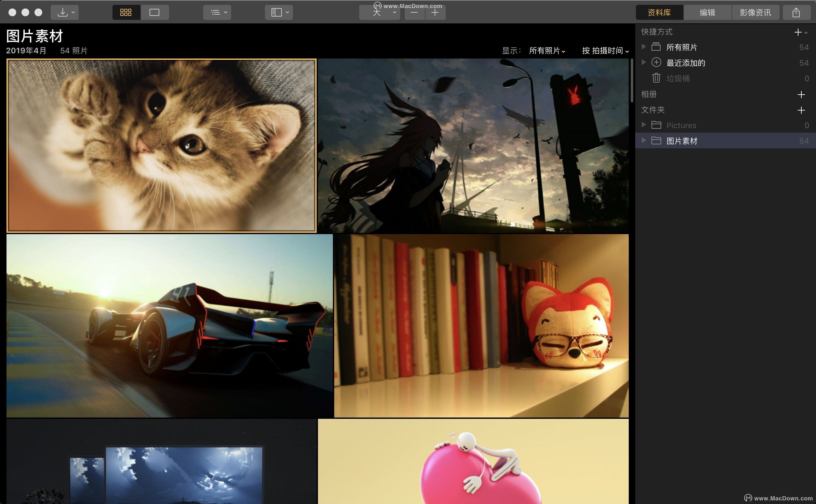Viewport: 816px width, 504px height.
Task: Click the share export icon
Action: [796, 12]
